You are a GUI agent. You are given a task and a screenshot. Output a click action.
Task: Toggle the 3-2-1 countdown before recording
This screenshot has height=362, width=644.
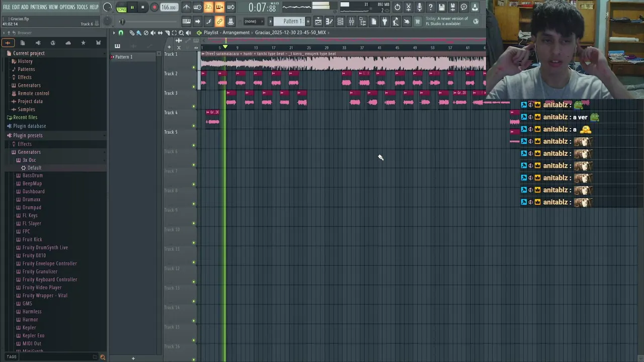pos(209,8)
